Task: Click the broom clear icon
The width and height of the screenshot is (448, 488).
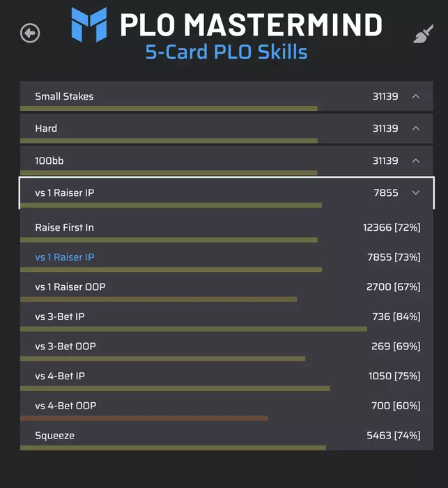Action: (422, 34)
